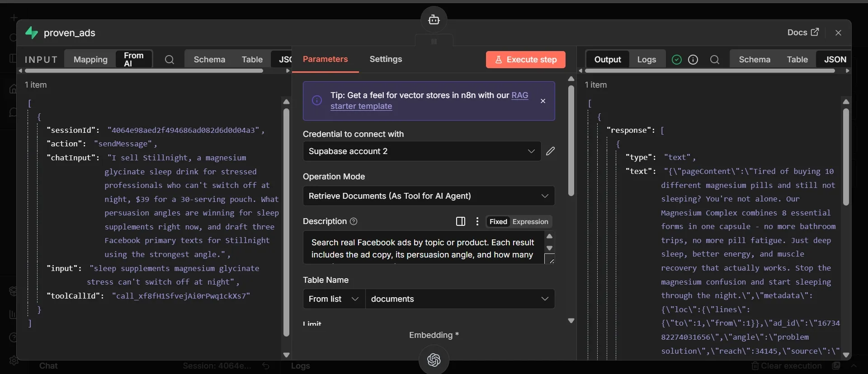
Task: Edit the Supabase credential with pencil icon
Action: (550, 151)
